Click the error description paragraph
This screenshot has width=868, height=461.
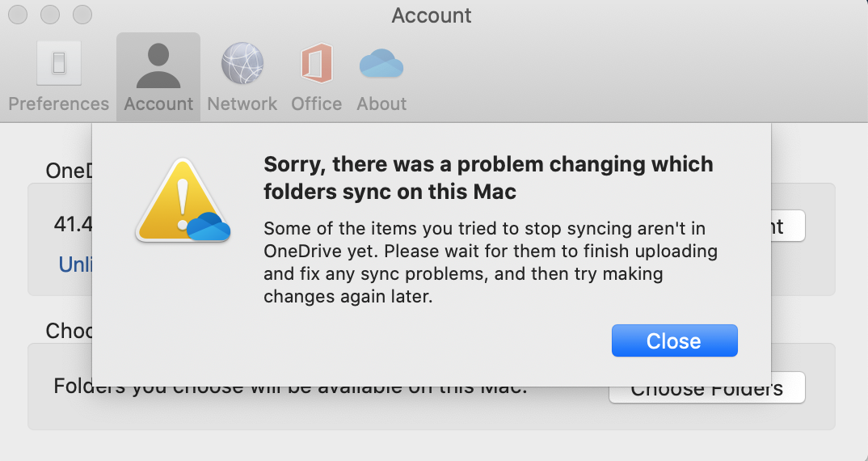click(x=490, y=262)
